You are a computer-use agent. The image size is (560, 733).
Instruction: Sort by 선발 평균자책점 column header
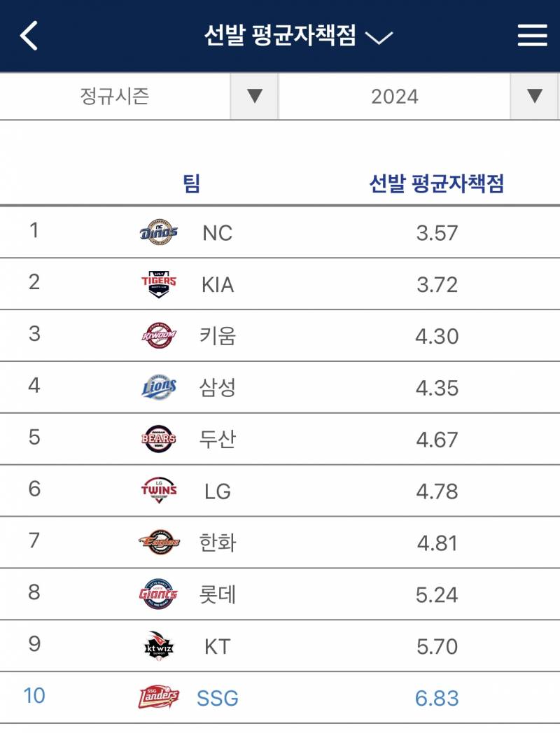(x=437, y=183)
